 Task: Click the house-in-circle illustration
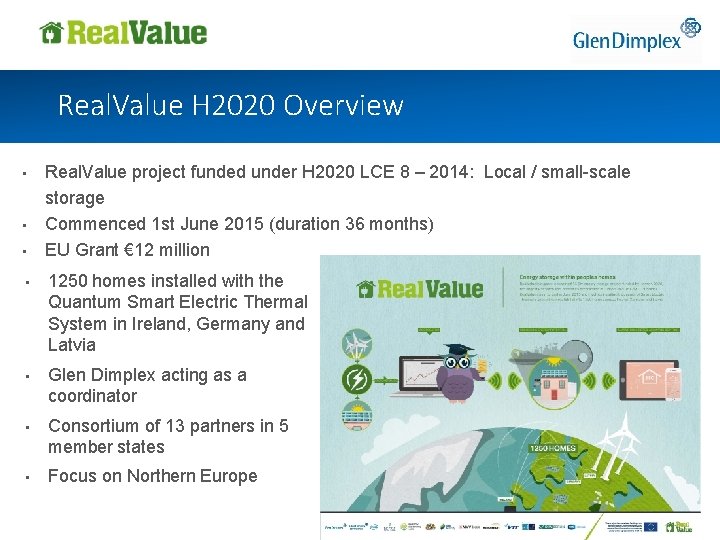pos(553,384)
